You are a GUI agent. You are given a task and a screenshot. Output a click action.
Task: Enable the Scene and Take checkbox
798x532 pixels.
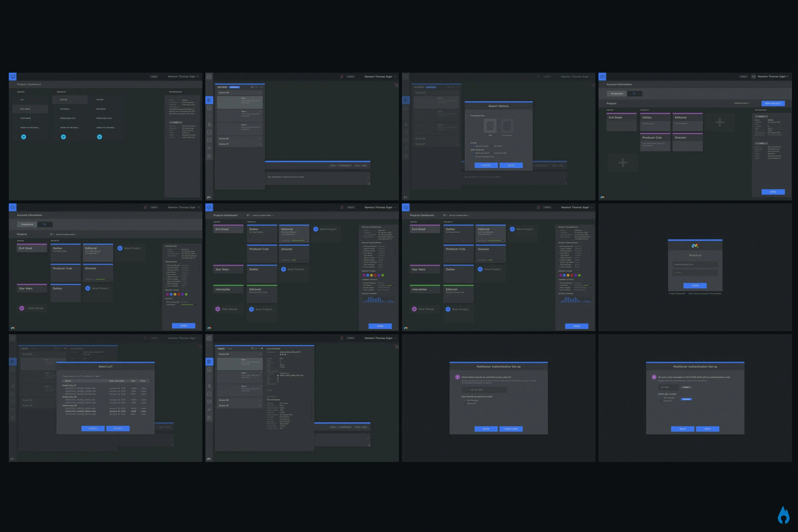pyautogui.click(x=492, y=153)
